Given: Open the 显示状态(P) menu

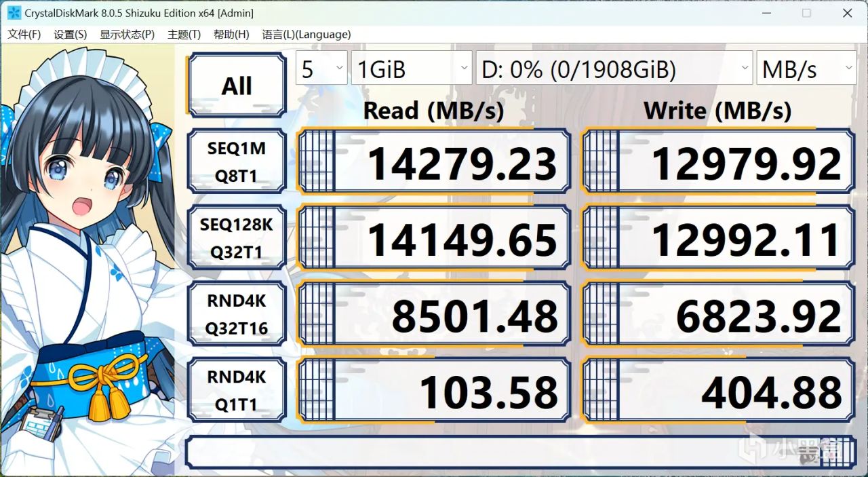Looking at the screenshot, I should (x=127, y=35).
